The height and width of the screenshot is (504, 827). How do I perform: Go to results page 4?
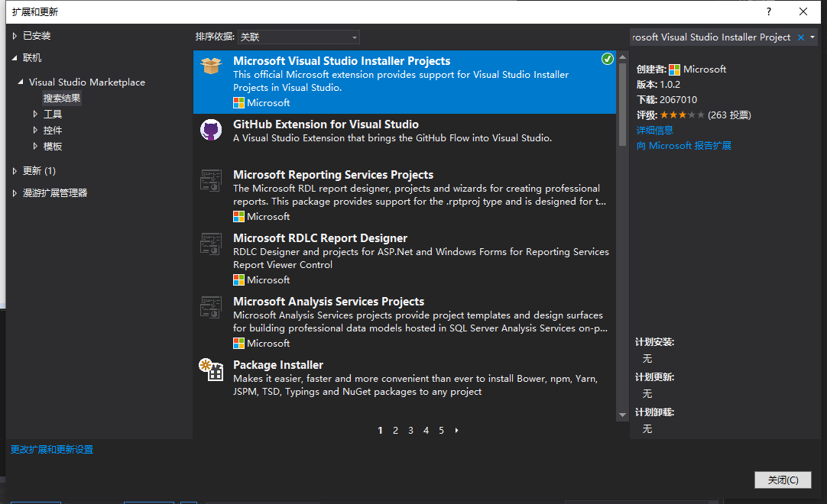point(426,431)
